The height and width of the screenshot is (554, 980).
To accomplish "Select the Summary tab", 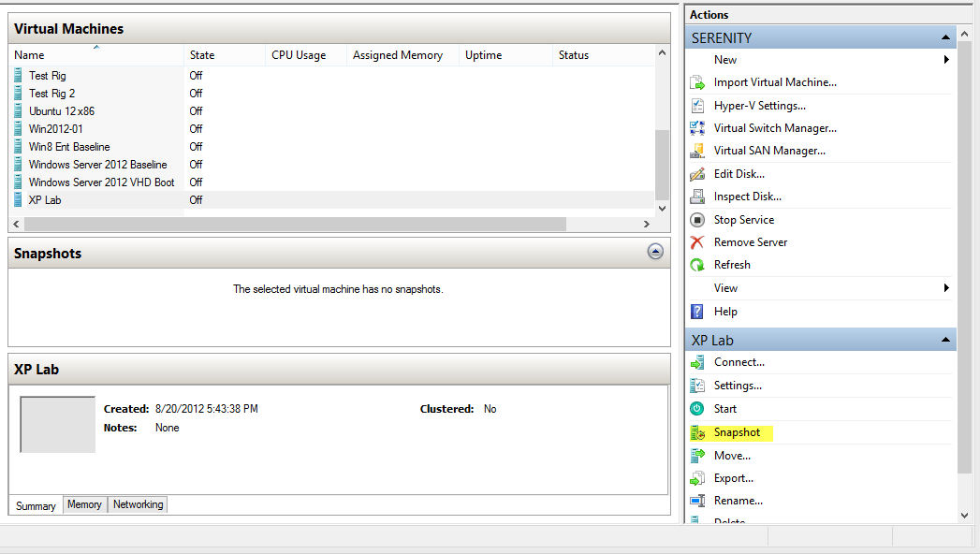I will 36,506.
